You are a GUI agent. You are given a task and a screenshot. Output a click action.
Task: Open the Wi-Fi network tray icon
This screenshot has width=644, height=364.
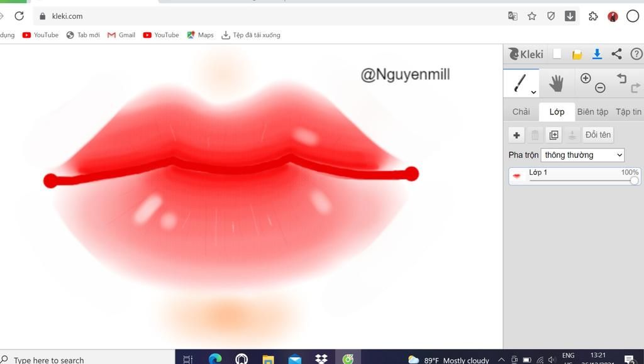pyautogui.click(x=540, y=360)
